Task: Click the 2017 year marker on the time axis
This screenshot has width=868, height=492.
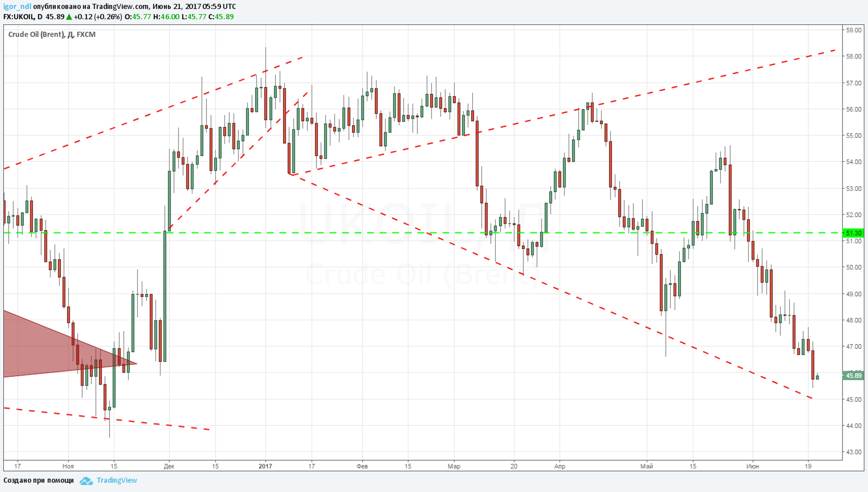Action: [265, 466]
